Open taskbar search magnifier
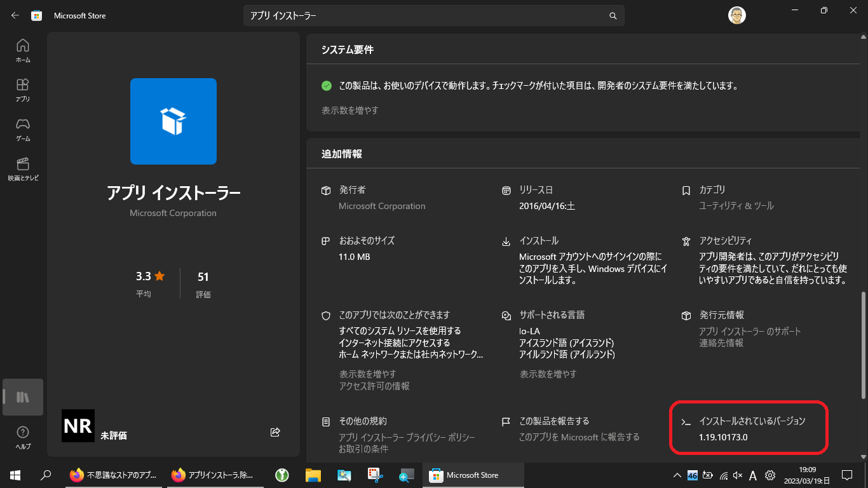The width and height of the screenshot is (868, 488). [46, 475]
